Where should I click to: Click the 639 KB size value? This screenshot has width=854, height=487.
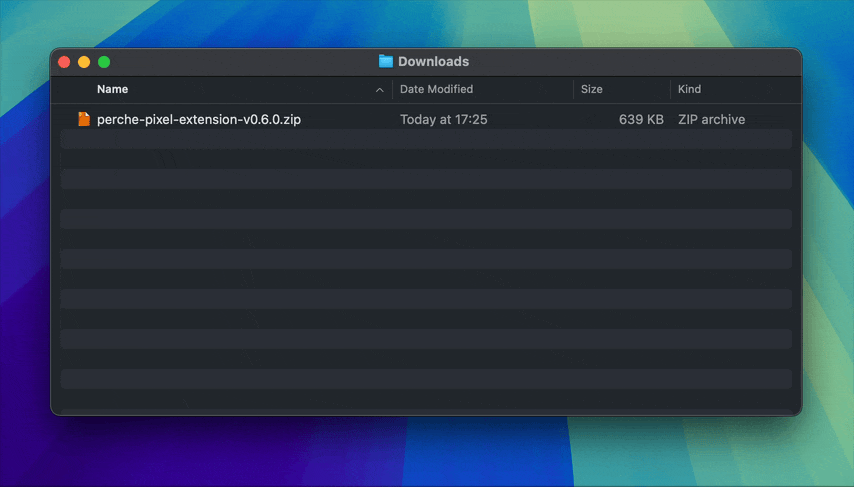641,119
